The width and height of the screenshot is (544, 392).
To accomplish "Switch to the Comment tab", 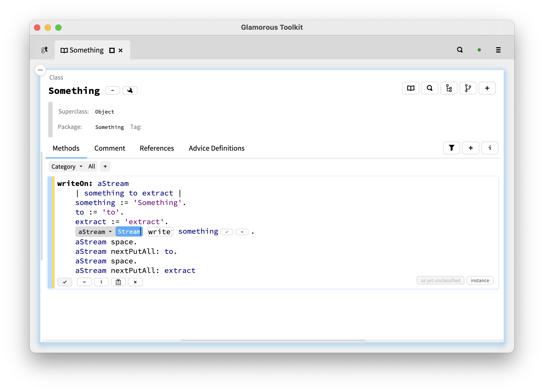I will pyautogui.click(x=110, y=148).
